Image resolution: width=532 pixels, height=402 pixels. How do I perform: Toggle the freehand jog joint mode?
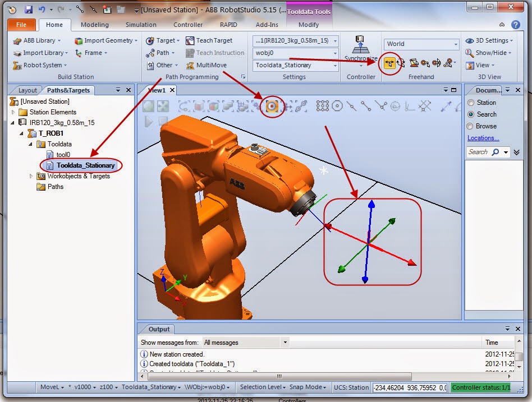(414, 63)
